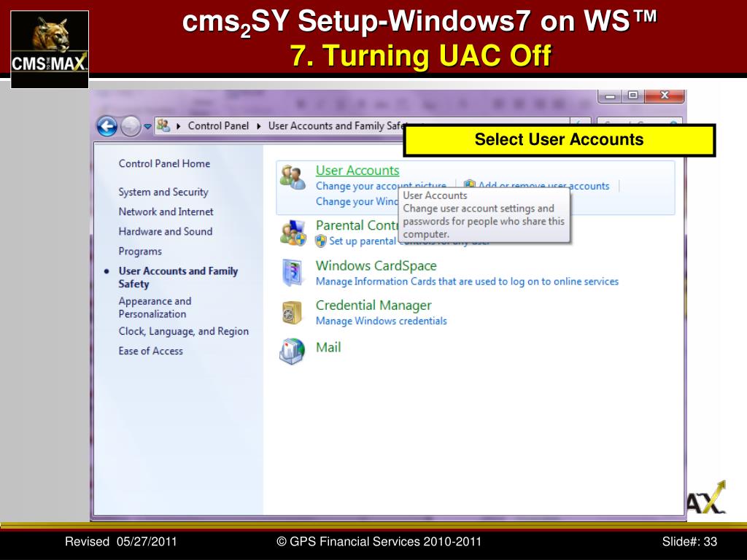Image resolution: width=747 pixels, height=560 pixels.
Task: Click the Mail envelope icon
Action: coord(292,351)
